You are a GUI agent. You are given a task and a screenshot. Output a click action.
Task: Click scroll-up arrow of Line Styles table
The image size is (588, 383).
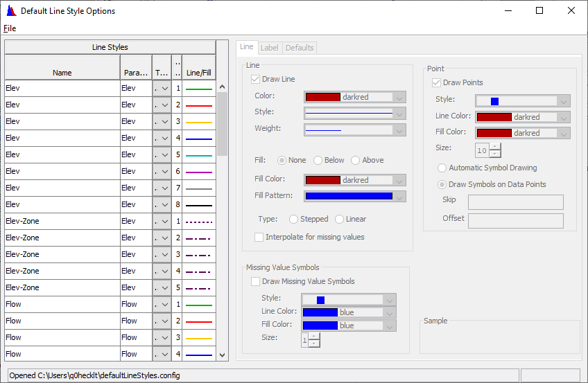click(x=223, y=87)
